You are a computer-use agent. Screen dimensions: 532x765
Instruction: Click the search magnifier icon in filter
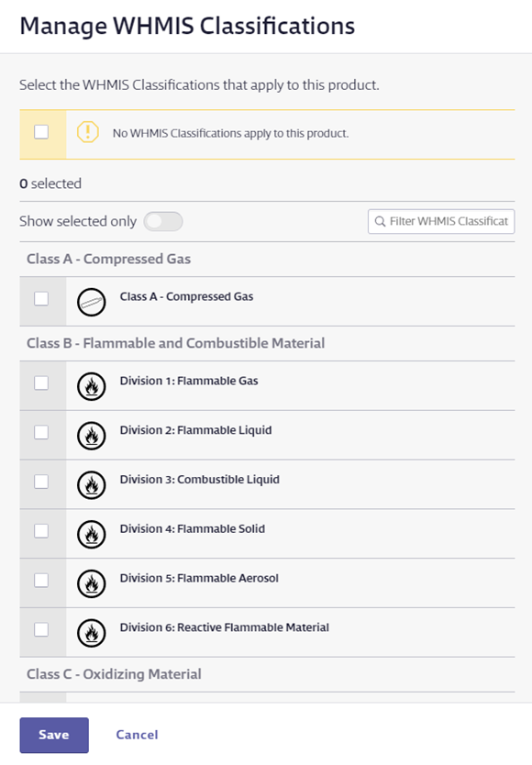pos(380,221)
